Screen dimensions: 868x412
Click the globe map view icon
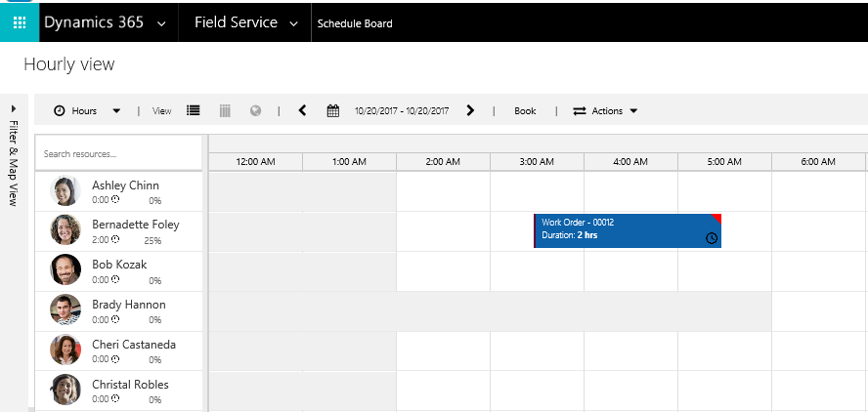pyautogui.click(x=255, y=110)
